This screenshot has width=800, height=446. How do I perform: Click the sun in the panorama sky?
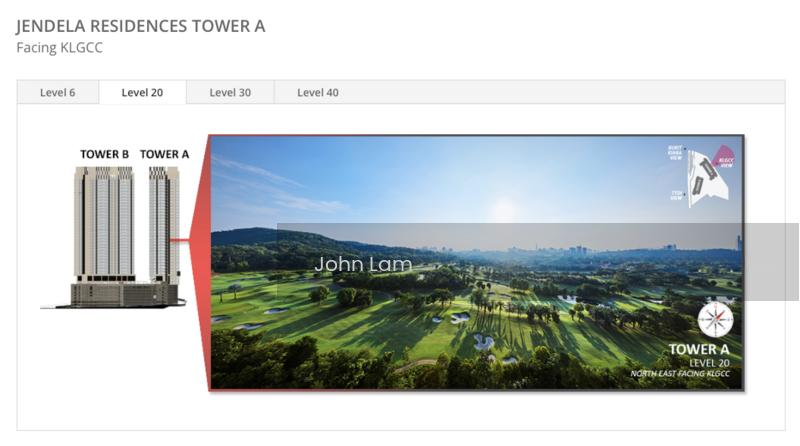pyautogui.click(x=505, y=210)
